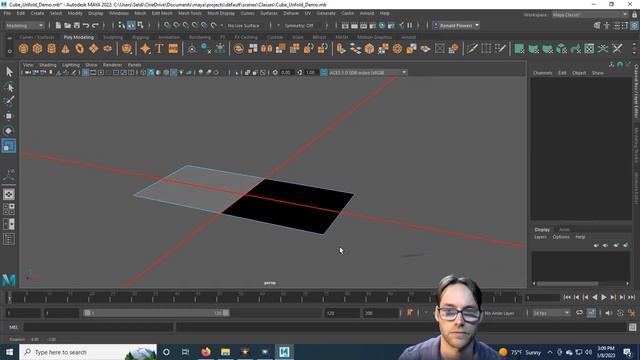Viewport: 640px width, 360px height.
Task: Click the Windows taskbar search box
Action: tap(88, 352)
